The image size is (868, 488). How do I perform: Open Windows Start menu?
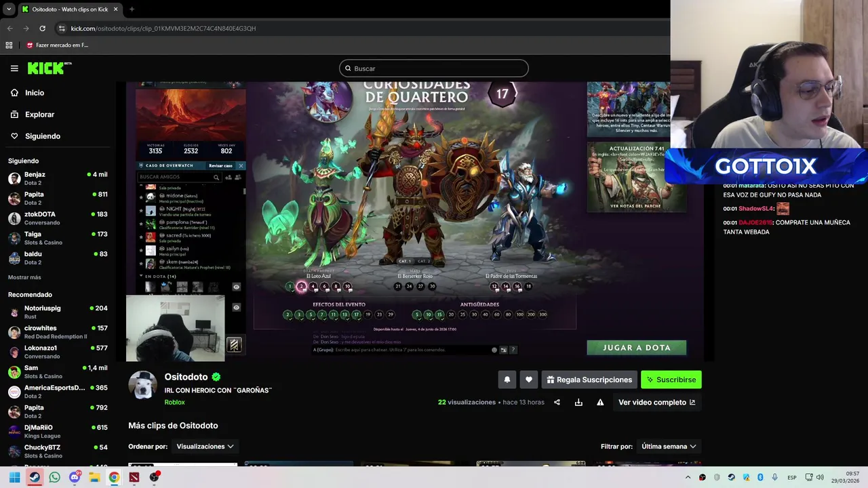pyautogui.click(x=14, y=477)
